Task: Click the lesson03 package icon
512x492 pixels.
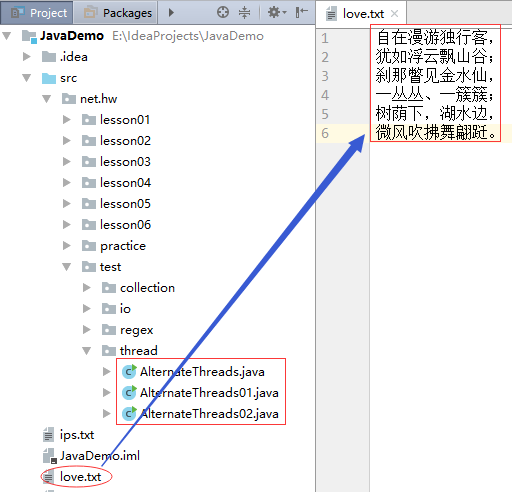Action: (x=89, y=162)
